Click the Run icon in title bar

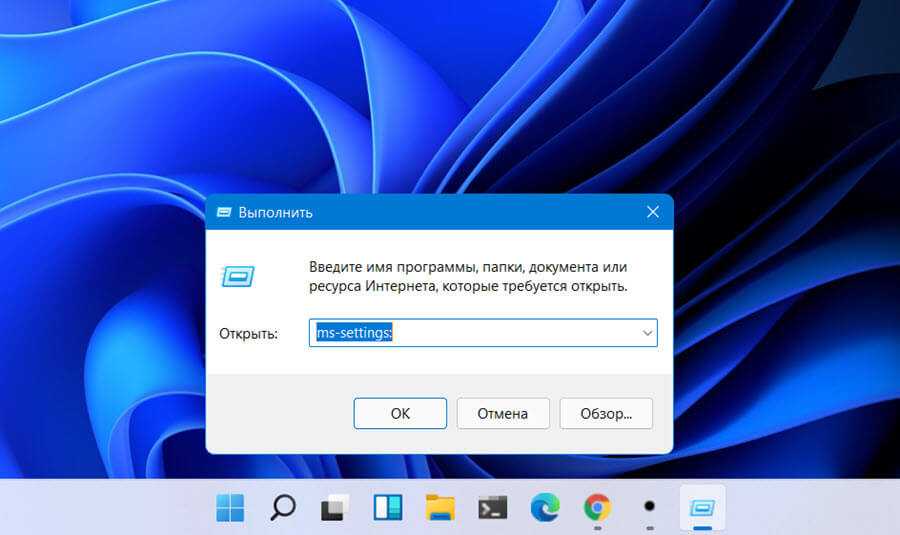coord(224,212)
